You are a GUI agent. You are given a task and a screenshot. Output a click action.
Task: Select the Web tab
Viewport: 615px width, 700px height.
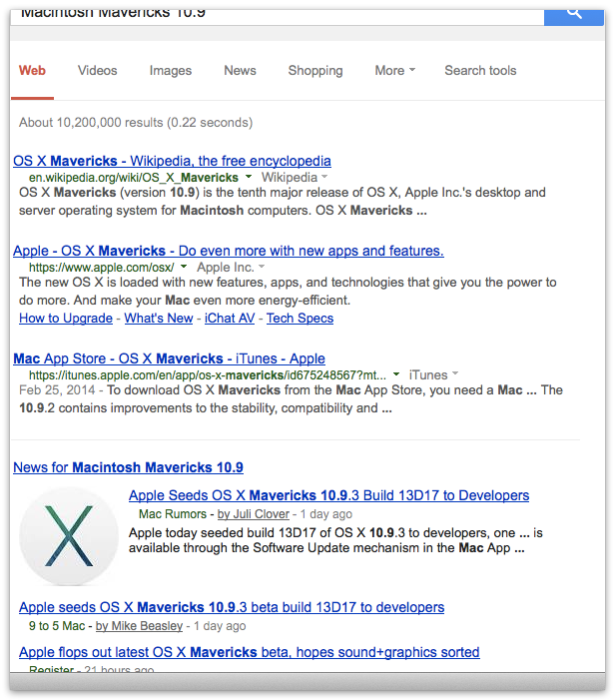tap(32, 71)
